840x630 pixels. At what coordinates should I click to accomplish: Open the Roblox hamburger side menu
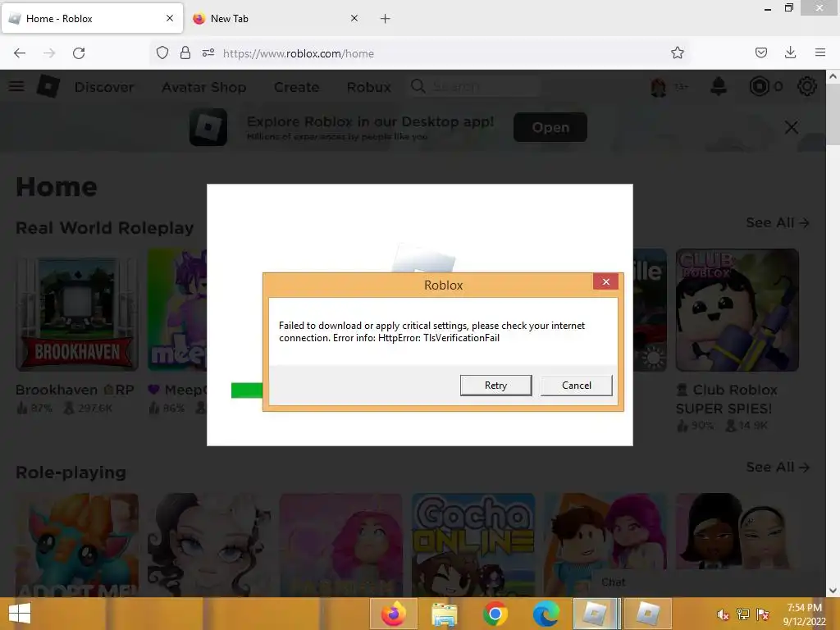pyautogui.click(x=16, y=86)
